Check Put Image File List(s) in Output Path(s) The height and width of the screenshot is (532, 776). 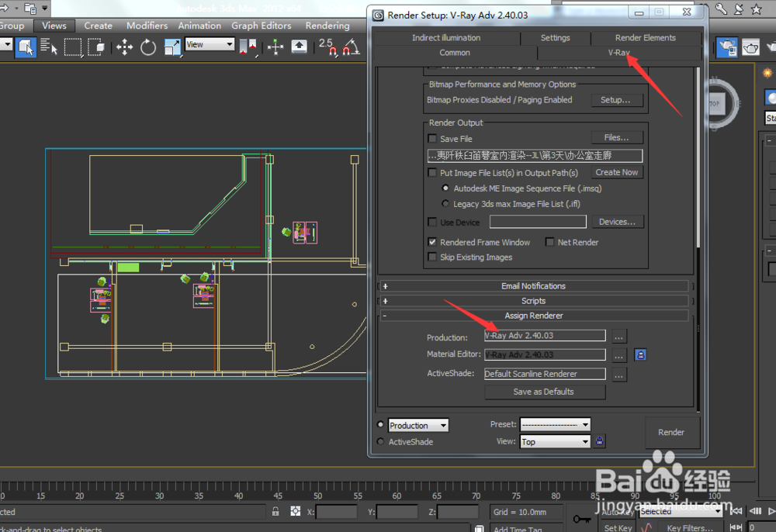[x=432, y=173]
